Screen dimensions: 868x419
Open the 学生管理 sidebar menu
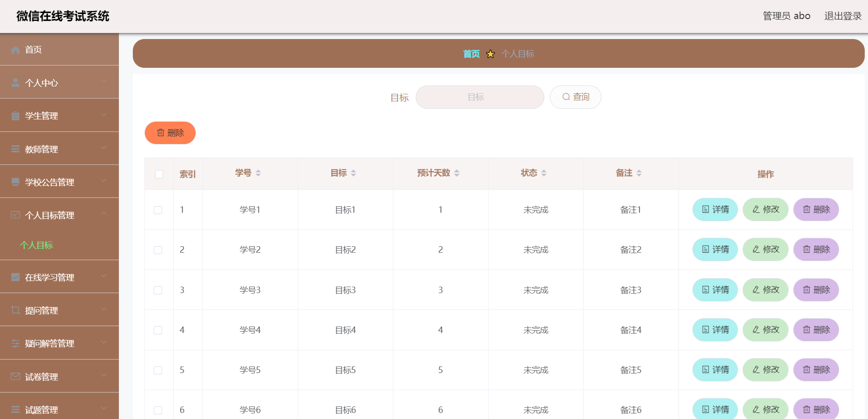tap(59, 115)
